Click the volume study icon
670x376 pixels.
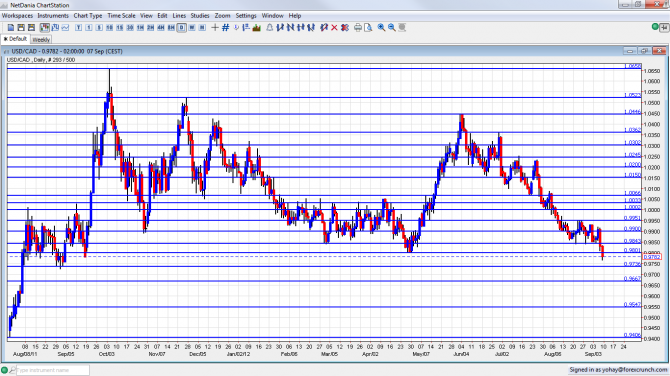click(x=257, y=28)
